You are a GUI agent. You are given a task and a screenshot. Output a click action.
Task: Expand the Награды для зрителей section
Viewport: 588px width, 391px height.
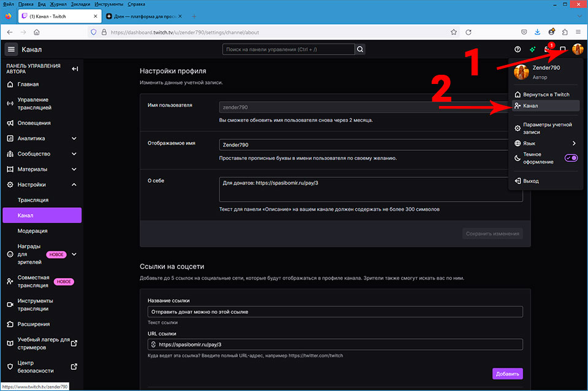point(74,254)
